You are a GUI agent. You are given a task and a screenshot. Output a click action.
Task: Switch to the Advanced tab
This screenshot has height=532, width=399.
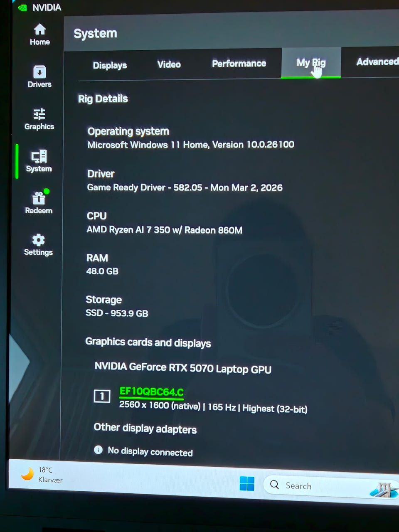tap(377, 62)
